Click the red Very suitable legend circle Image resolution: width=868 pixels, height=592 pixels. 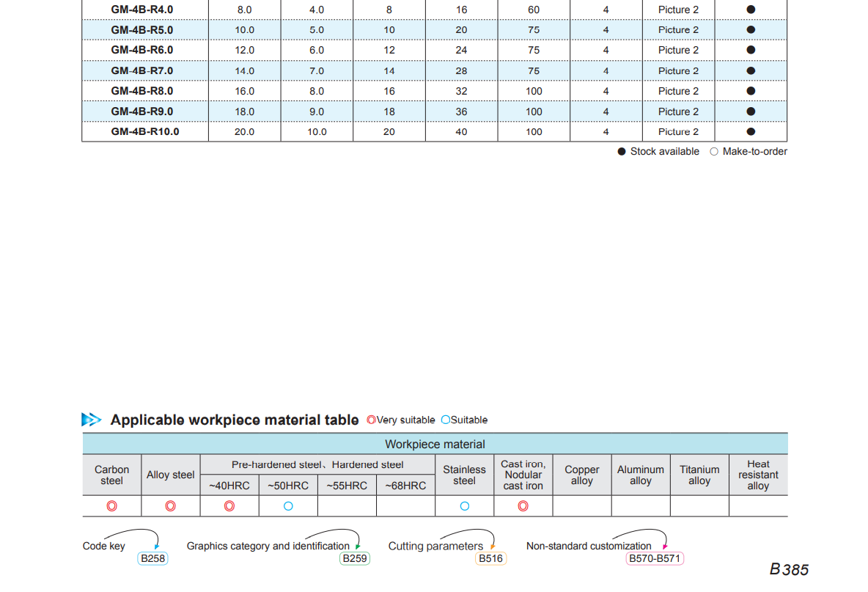371,420
